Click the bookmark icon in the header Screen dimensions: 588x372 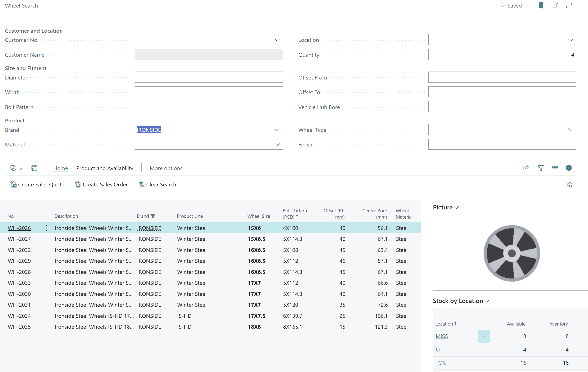(541, 5)
